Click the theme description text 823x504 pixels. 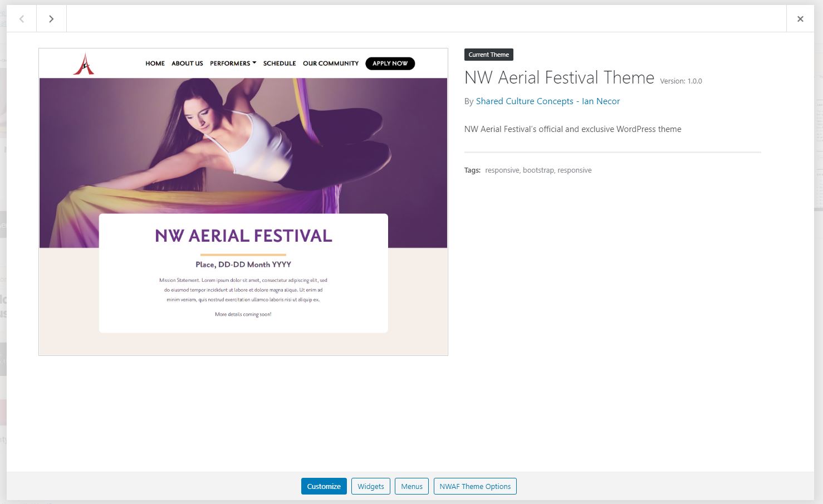(573, 129)
